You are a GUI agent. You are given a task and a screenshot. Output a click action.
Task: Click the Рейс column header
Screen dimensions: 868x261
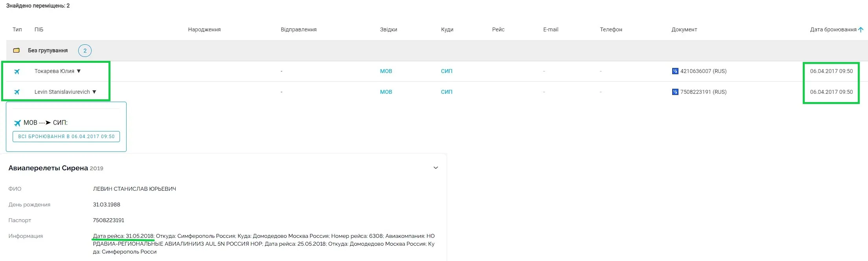(498, 30)
